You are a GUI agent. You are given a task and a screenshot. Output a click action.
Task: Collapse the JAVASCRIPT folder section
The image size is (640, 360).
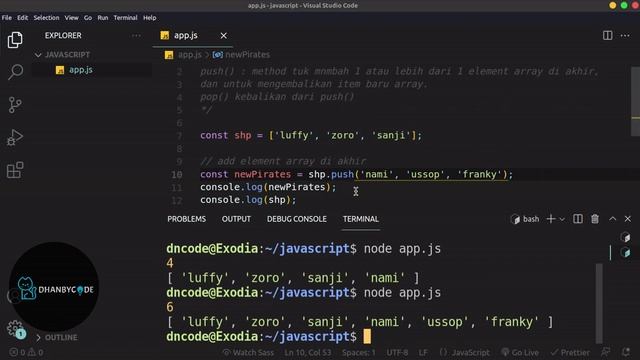point(67,55)
